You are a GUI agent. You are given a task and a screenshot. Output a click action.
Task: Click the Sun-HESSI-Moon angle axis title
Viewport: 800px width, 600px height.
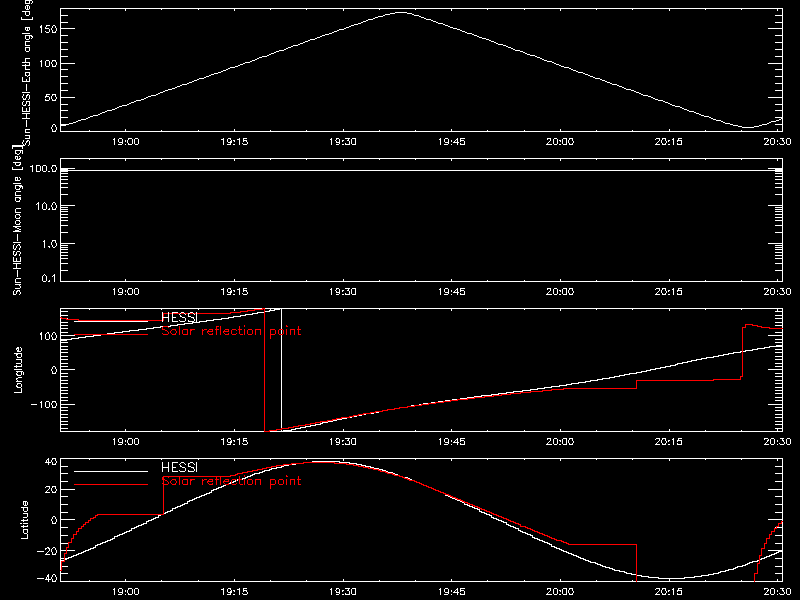17,220
